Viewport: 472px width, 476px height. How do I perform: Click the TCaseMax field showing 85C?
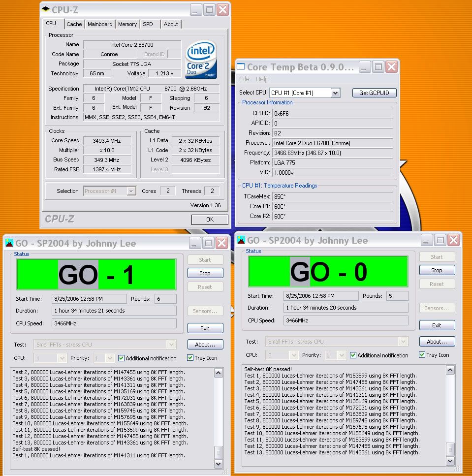[332, 197]
